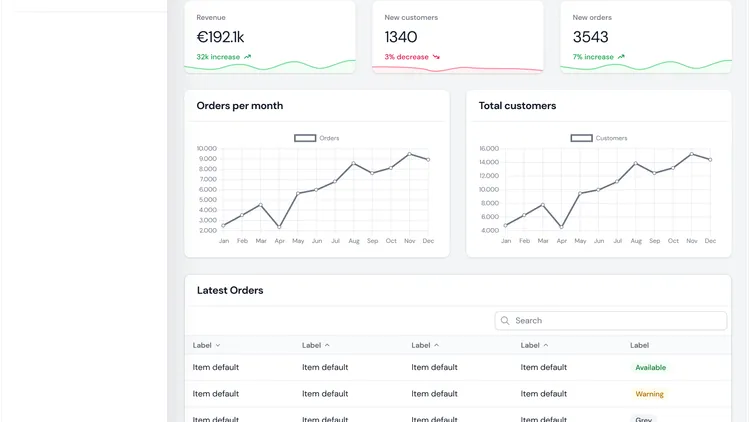Click the Available status badge
Image resolution: width=750 pixels, height=422 pixels.
point(650,367)
